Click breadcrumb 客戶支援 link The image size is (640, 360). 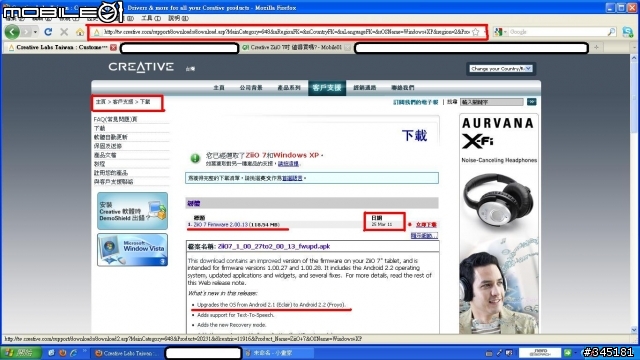click(x=123, y=102)
